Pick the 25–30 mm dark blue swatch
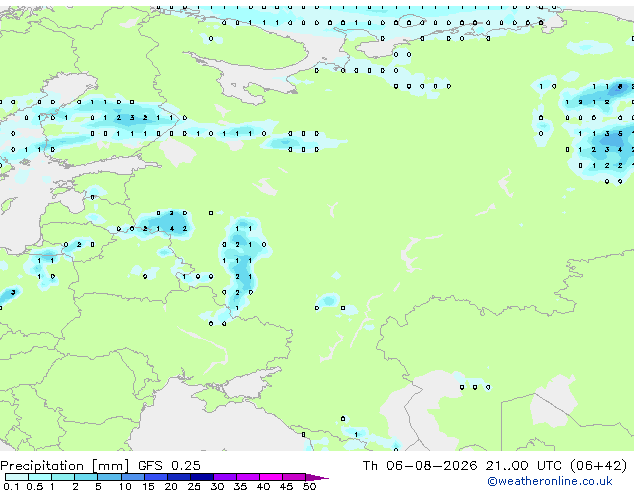 (x=201, y=477)
